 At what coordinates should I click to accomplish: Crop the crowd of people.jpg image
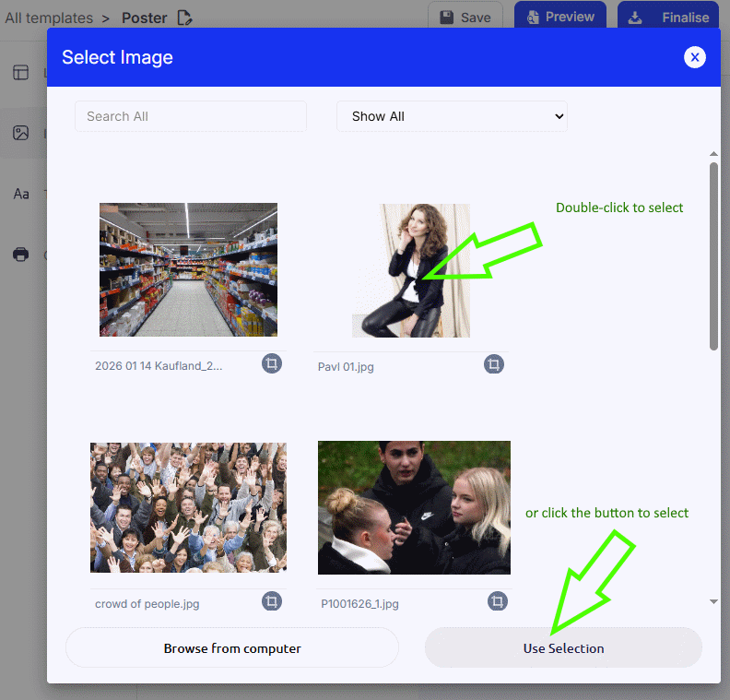point(271,601)
